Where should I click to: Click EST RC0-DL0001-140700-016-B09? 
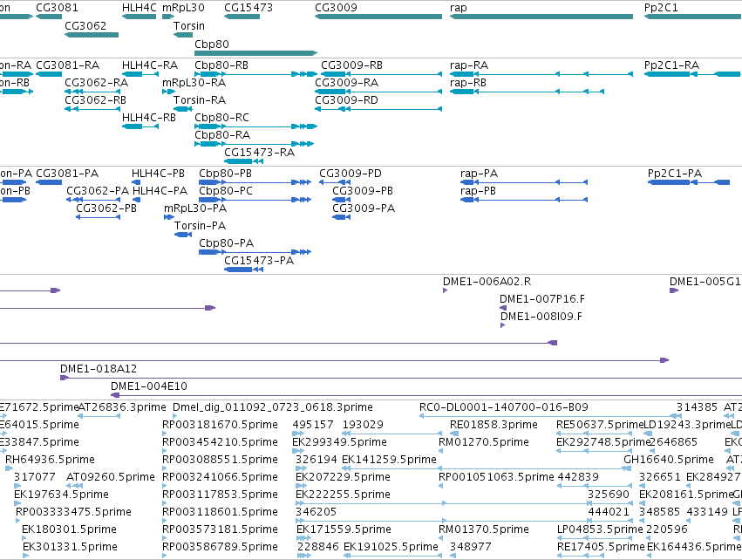pyautogui.click(x=551, y=416)
